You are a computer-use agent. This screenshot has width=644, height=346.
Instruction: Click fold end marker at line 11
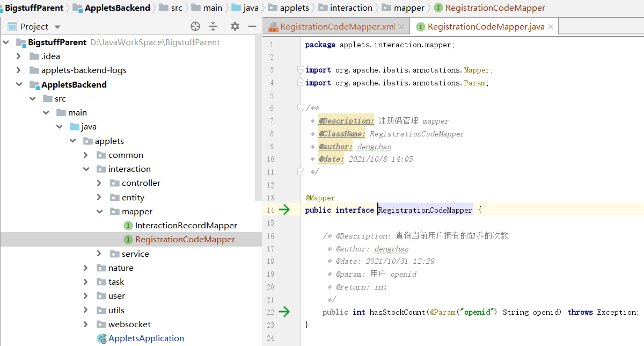[x=301, y=171]
